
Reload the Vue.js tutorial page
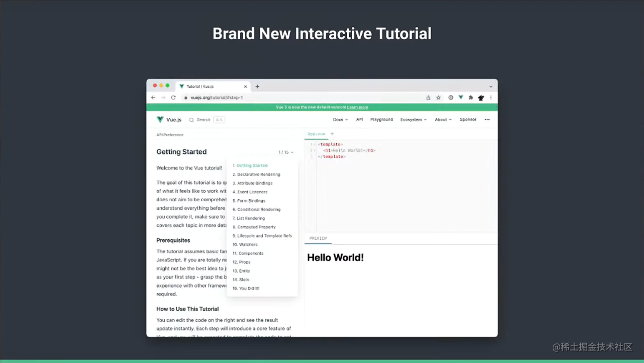(x=174, y=98)
